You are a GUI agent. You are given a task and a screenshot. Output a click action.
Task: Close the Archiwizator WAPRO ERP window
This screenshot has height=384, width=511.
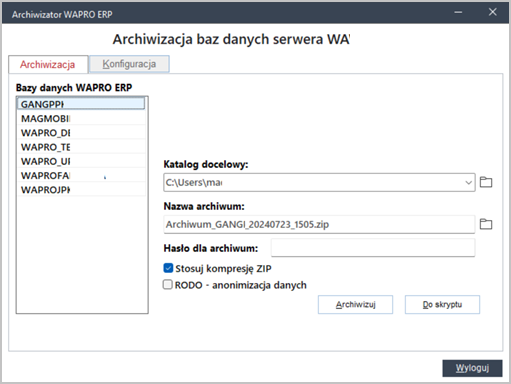point(492,12)
